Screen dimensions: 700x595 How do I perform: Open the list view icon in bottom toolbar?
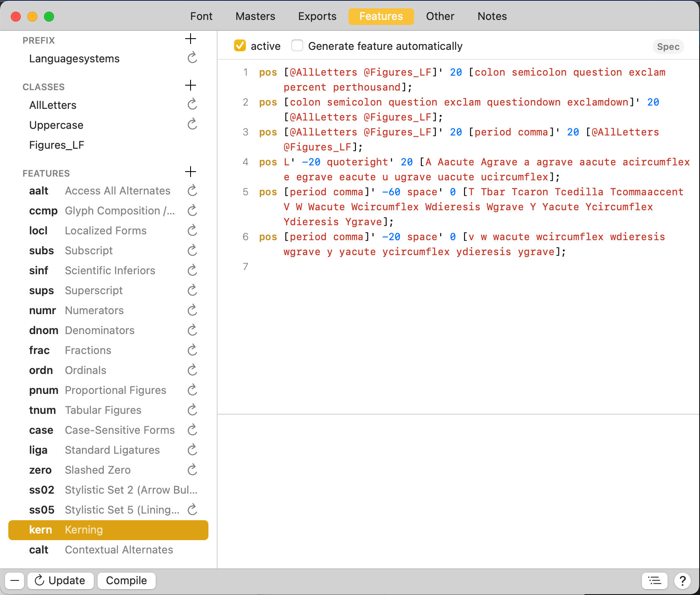tap(654, 580)
